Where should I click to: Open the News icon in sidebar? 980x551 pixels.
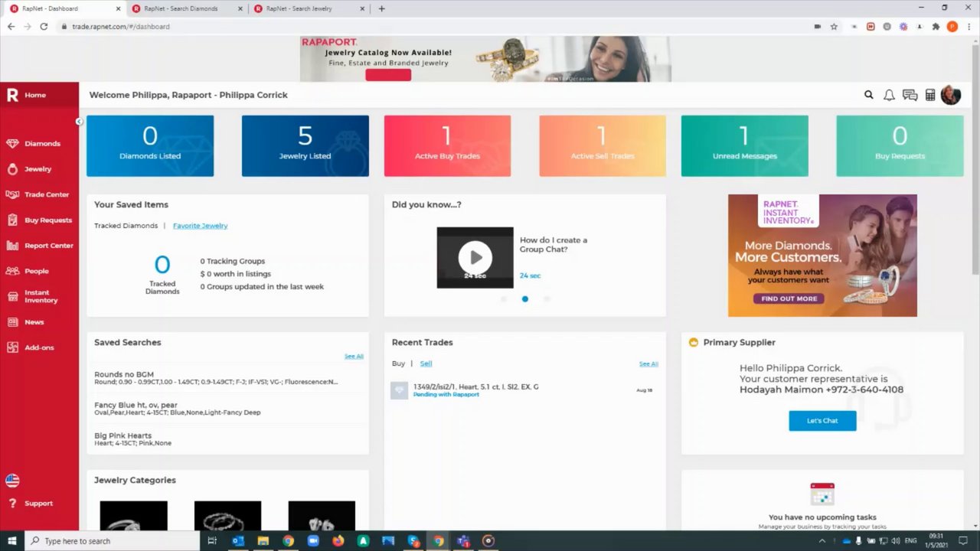tap(12, 322)
